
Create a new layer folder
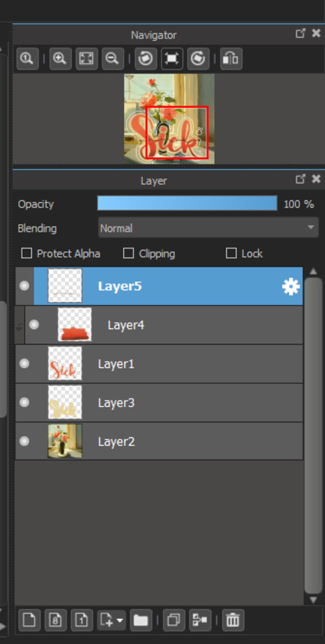pos(141,620)
